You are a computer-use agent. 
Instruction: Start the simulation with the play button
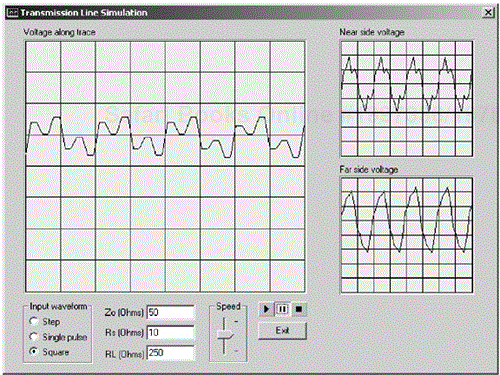click(x=266, y=309)
